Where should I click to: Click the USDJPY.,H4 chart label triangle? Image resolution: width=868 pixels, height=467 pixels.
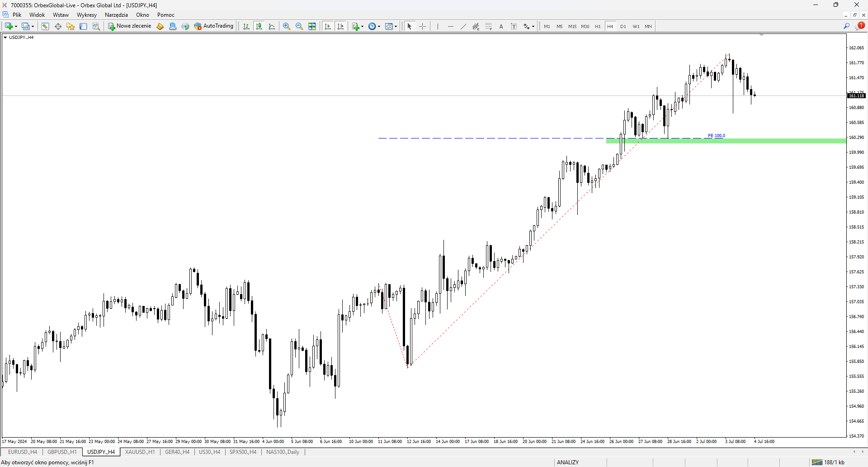point(5,38)
